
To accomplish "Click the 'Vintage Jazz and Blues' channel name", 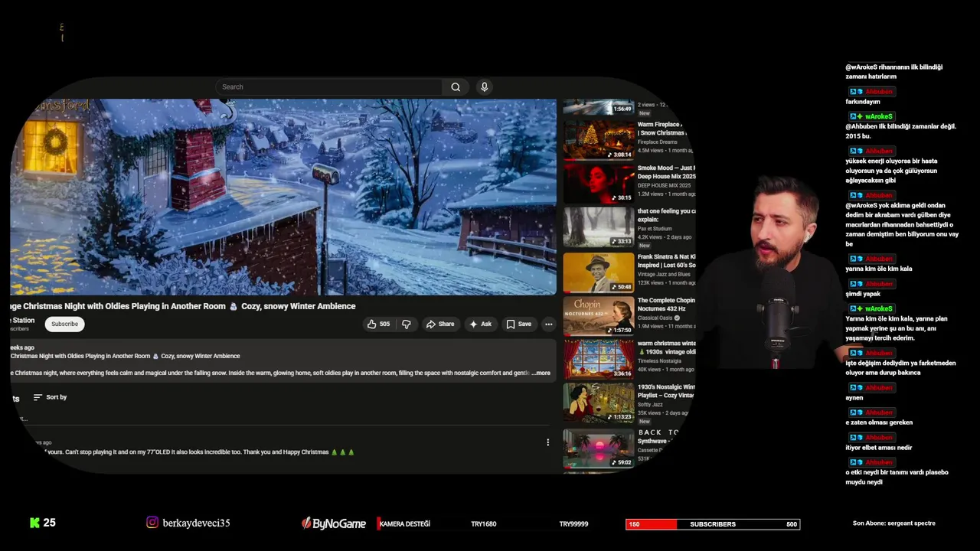I will [664, 274].
